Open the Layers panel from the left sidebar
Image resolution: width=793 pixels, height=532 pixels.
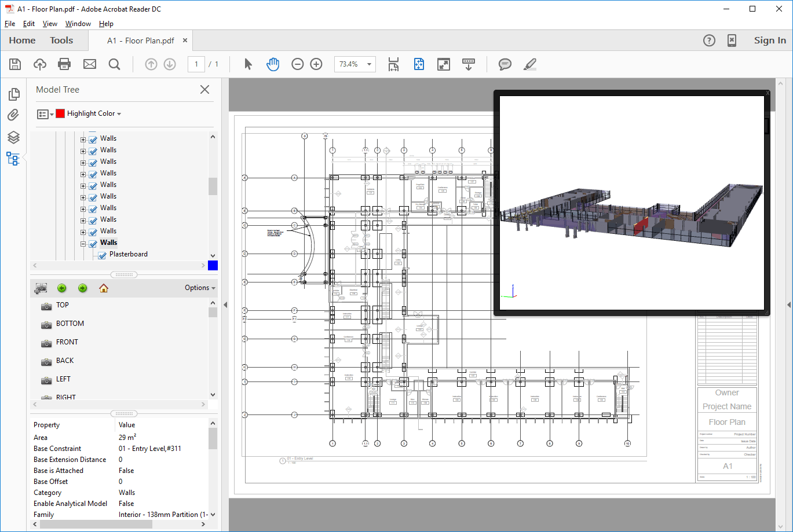(13, 137)
